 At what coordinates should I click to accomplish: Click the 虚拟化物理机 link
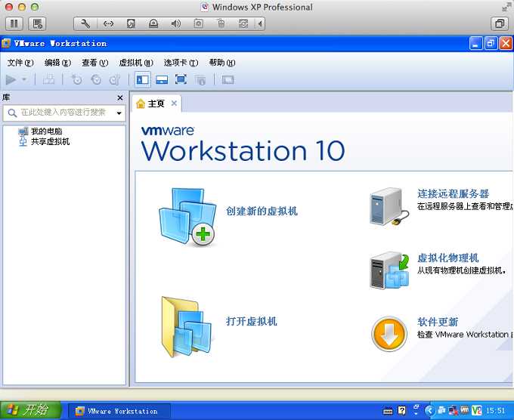click(x=447, y=258)
